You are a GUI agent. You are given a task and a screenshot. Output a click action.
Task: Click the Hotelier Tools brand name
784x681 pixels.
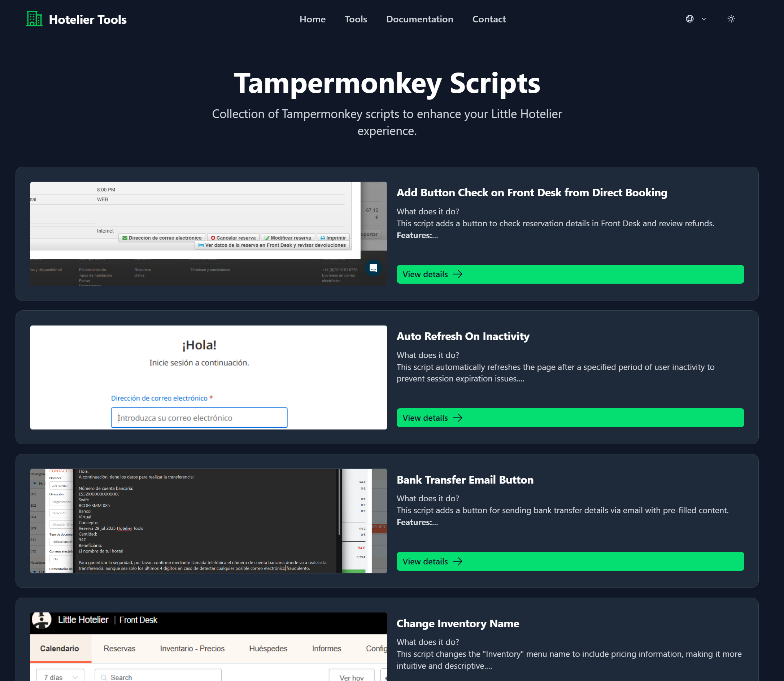coord(87,19)
